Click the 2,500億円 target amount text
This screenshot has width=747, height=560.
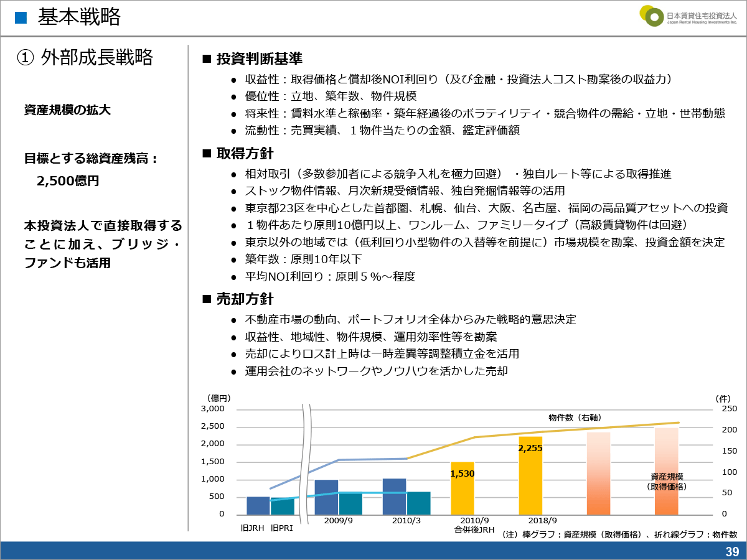point(68,181)
